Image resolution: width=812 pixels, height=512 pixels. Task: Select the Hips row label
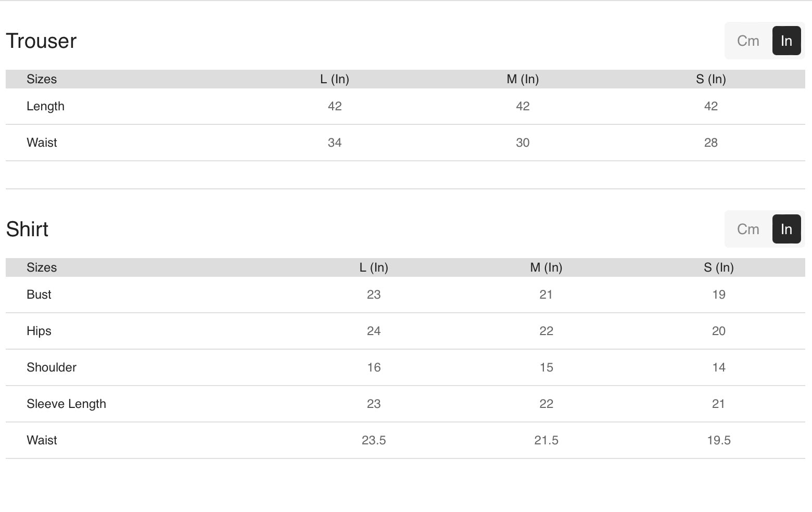(39, 331)
